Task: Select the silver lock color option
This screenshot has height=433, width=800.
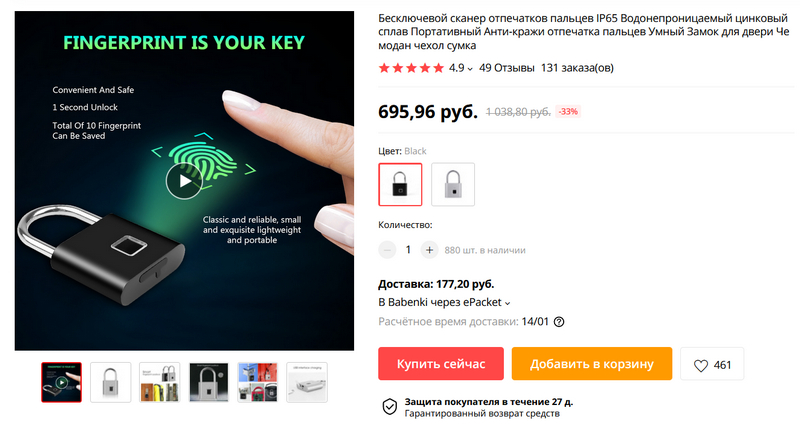Action: point(453,184)
